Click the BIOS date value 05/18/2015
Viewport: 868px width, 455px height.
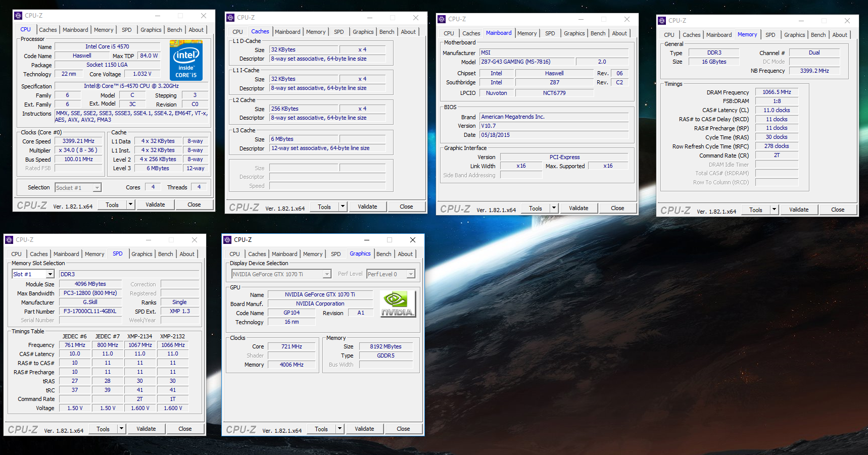(x=554, y=135)
